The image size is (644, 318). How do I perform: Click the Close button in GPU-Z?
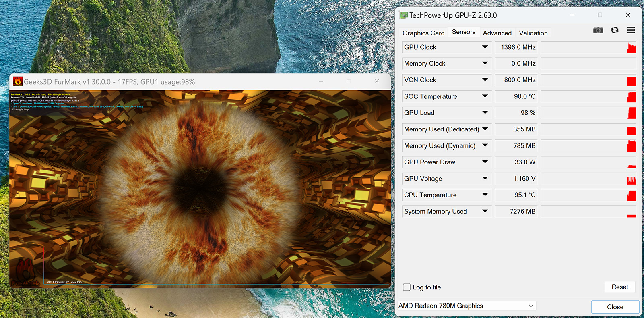tap(615, 307)
